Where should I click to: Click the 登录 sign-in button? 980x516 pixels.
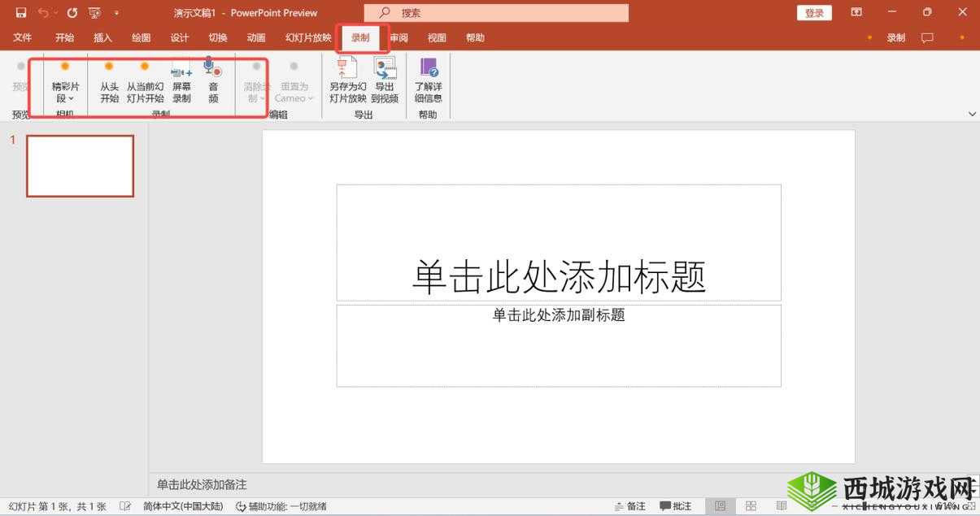(813, 12)
